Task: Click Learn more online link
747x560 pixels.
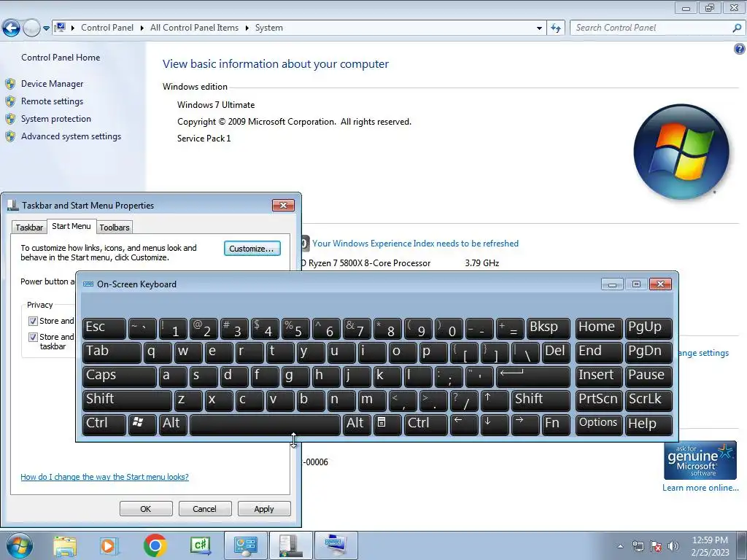Action: click(x=700, y=488)
